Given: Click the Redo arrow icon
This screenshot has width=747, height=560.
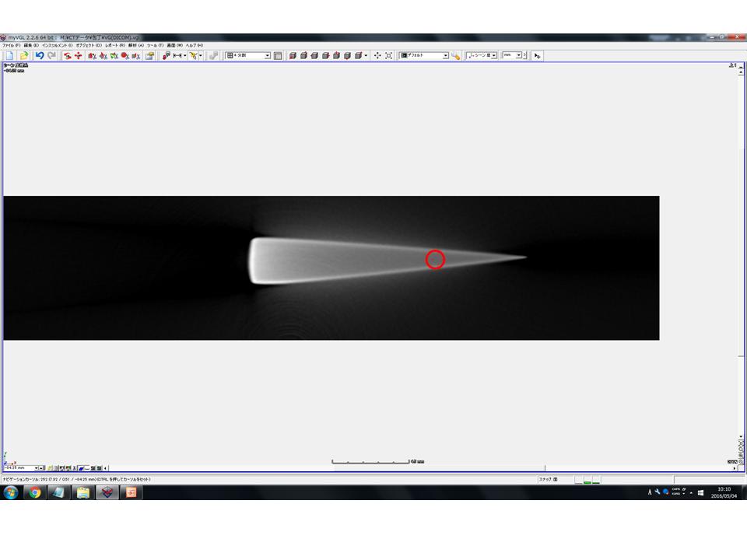Looking at the screenshot, I should click(51, 56).
